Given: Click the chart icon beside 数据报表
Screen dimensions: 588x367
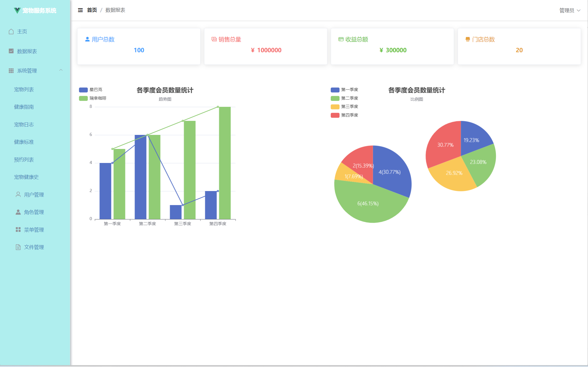Looking at the screenshot, I should click(11, 51).
